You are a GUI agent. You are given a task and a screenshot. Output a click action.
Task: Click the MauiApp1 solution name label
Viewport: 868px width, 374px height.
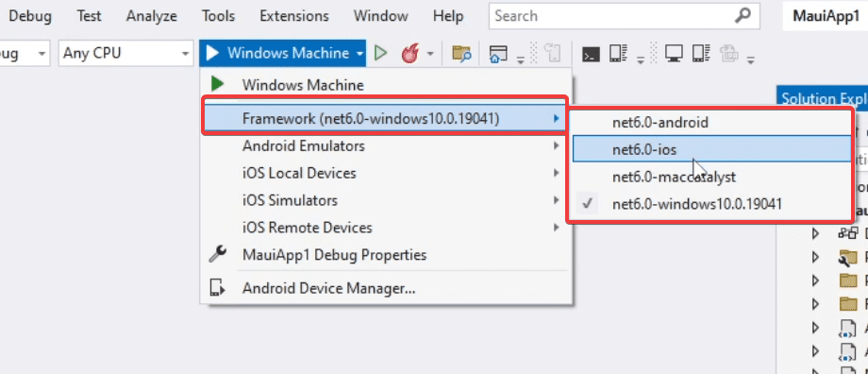tap(826, 16)
